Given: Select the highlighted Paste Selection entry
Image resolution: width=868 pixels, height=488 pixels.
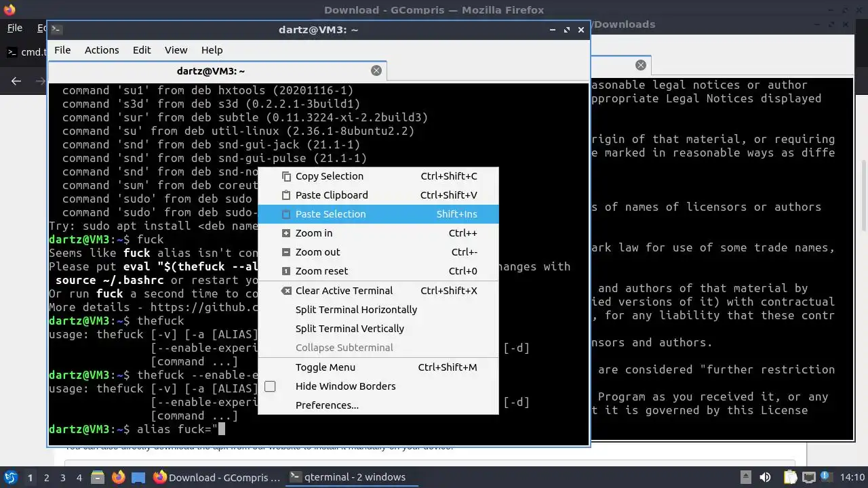Looking at the screenshot, I should tap(378, 213).
